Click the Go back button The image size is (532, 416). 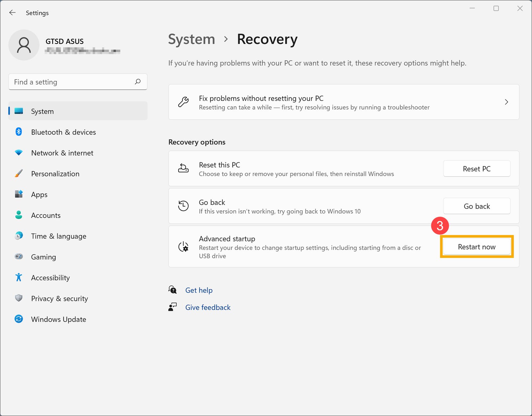click(x=476, y=206)
